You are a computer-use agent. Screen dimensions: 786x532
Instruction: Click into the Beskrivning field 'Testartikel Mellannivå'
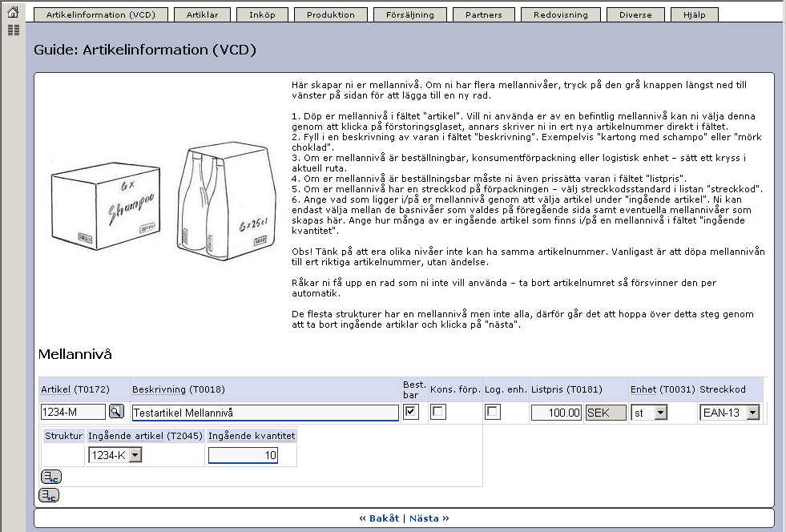[266, 413]
